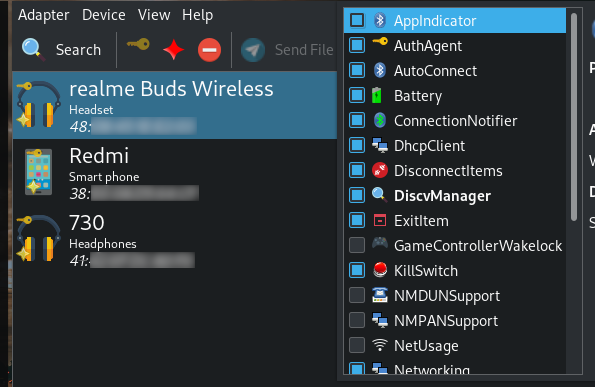Click the Send File button label
The height and width of the screenshot is (387, 595).
point(304,50)
